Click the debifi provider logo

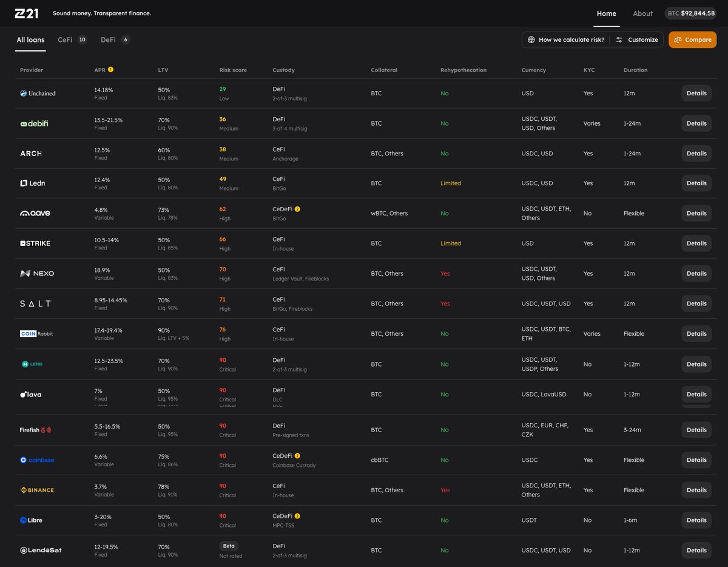click(x=34, y=123)
